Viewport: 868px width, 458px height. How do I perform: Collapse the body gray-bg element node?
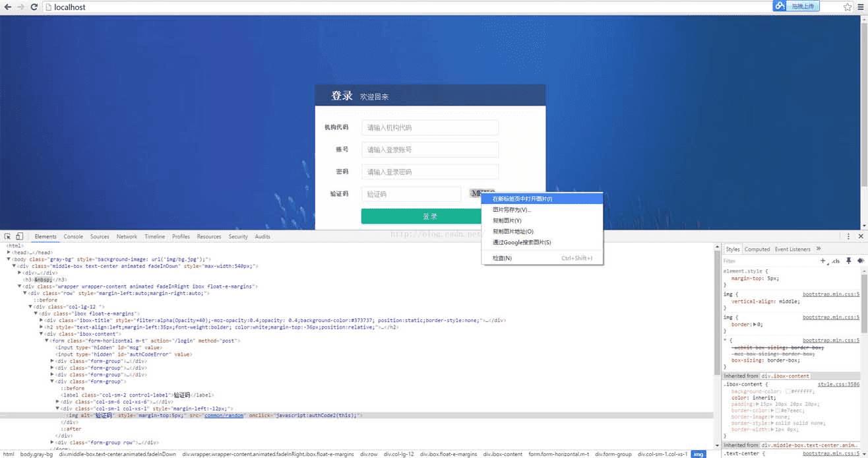click(x=9, y=259)
